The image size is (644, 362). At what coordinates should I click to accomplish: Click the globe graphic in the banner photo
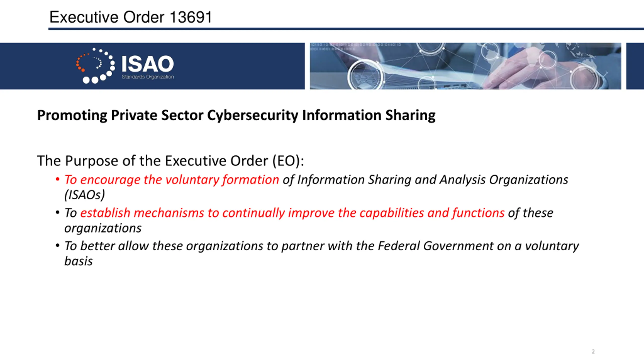pyautogui.click(x=490, y=52)
